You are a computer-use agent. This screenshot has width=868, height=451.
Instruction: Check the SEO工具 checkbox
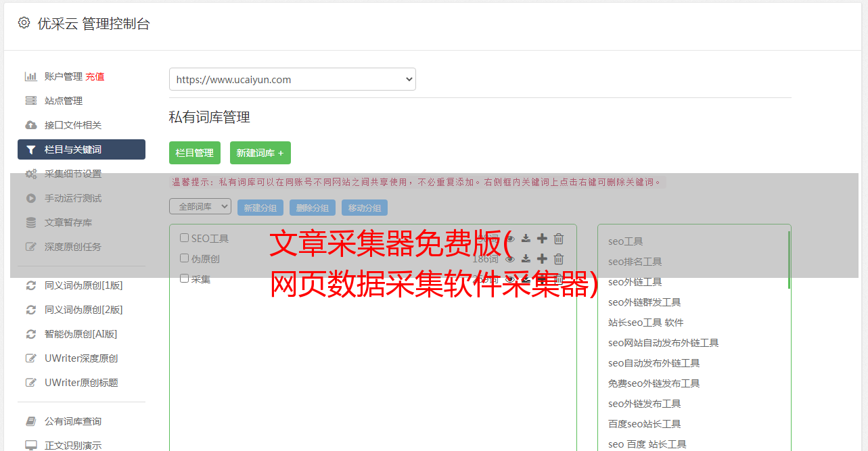[x=184, y=238]
